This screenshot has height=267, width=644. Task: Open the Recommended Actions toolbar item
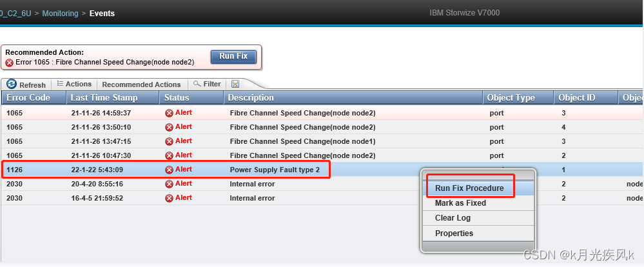(141, 84)
